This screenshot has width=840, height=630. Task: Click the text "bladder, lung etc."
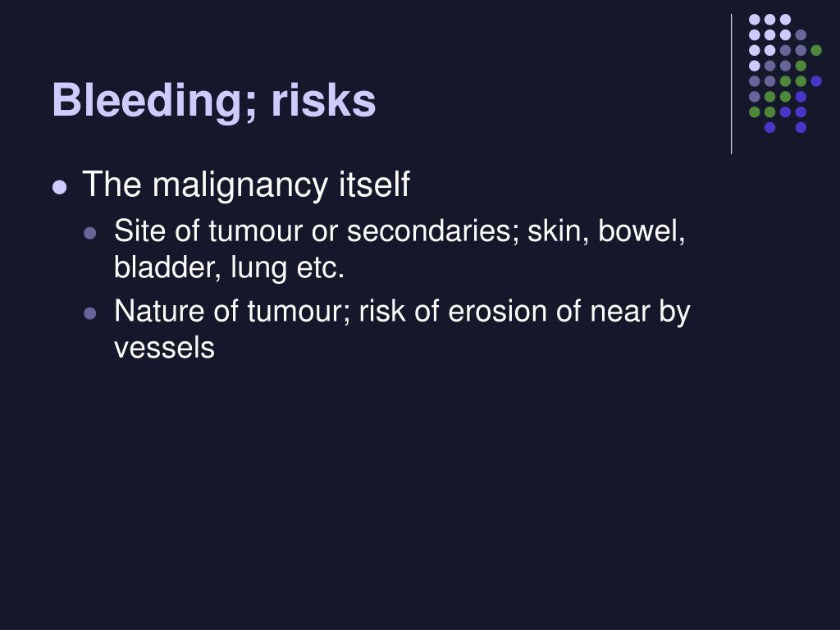pyautogui.click(x=229, y=268)
